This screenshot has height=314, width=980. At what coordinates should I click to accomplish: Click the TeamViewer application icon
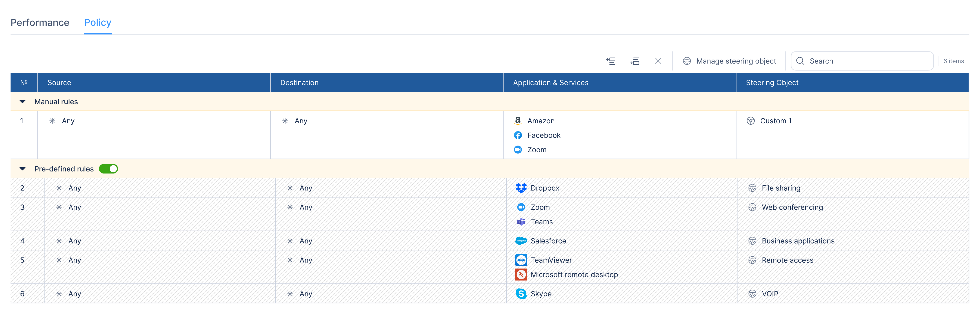coord(521,260)
